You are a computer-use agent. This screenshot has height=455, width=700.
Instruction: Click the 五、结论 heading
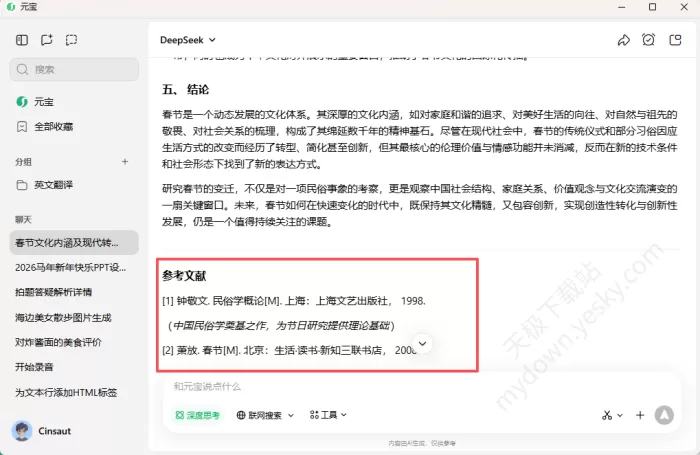[185, 90]
